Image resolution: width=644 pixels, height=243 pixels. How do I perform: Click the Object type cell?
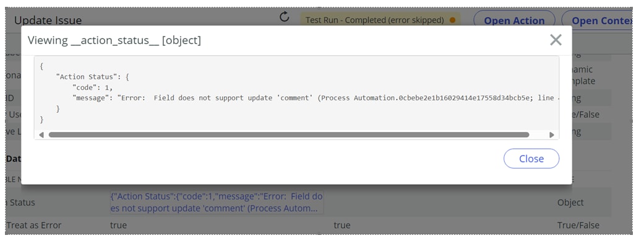click(570, 203)
